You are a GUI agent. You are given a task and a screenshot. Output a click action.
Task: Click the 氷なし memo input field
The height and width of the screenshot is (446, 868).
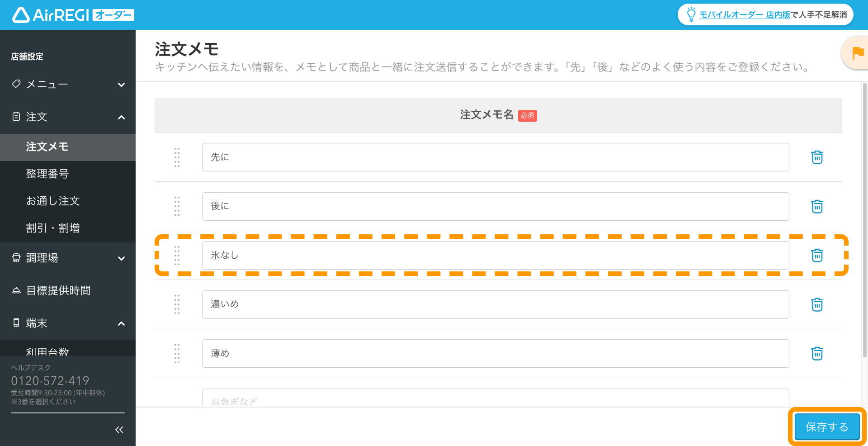495,256
